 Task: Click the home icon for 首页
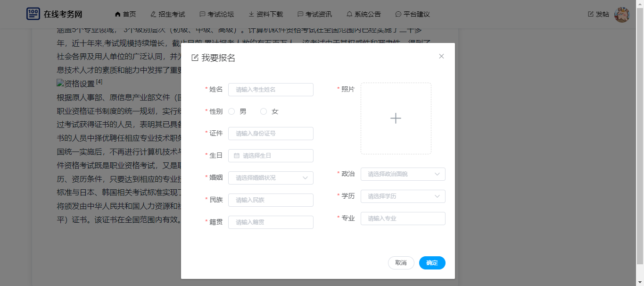(118, 14)
